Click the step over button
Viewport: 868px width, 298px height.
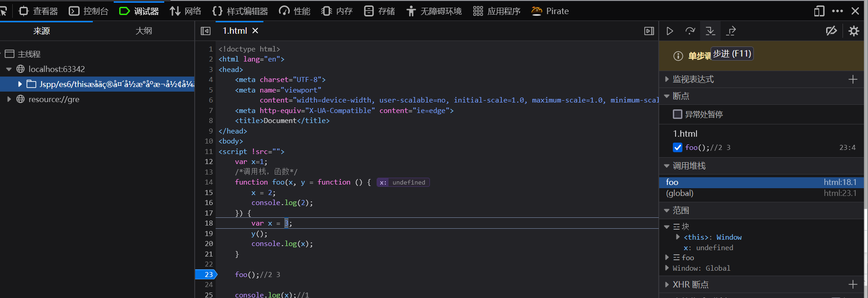pos(690,31)
